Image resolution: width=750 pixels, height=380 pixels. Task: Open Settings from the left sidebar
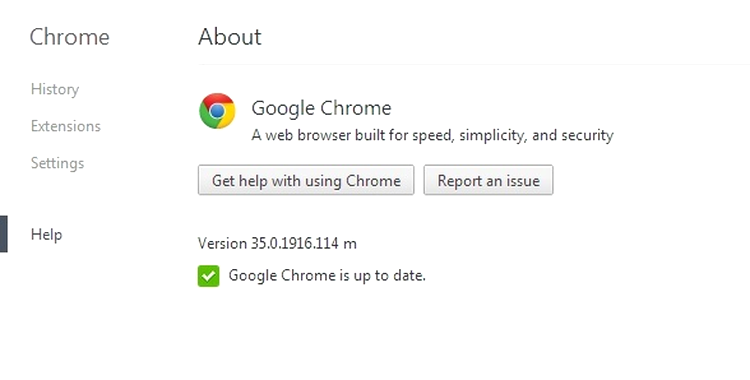[x=57, y=163]
